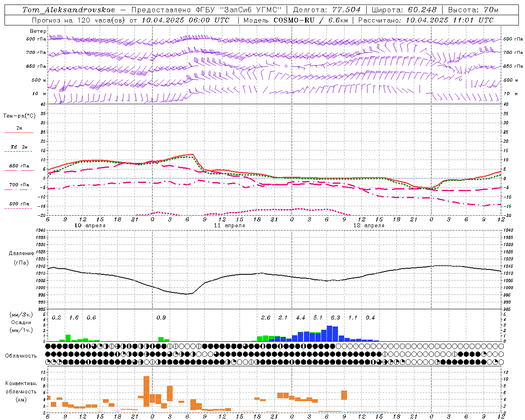The width and height of the screenshot is (525, 420).
Task: Click the forecast start time 10.04.2025 06:00 UTC
Action: point(185,20)
